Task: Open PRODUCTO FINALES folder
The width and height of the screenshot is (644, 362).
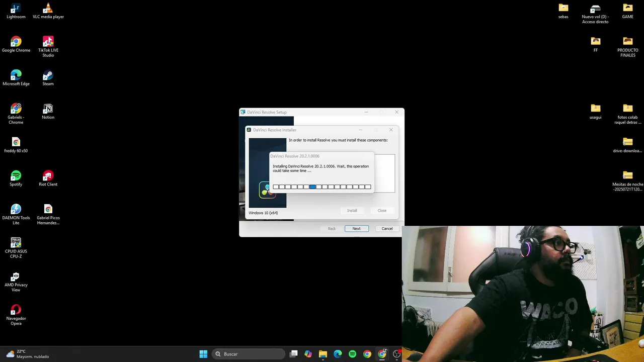Action: coord(627,47)
